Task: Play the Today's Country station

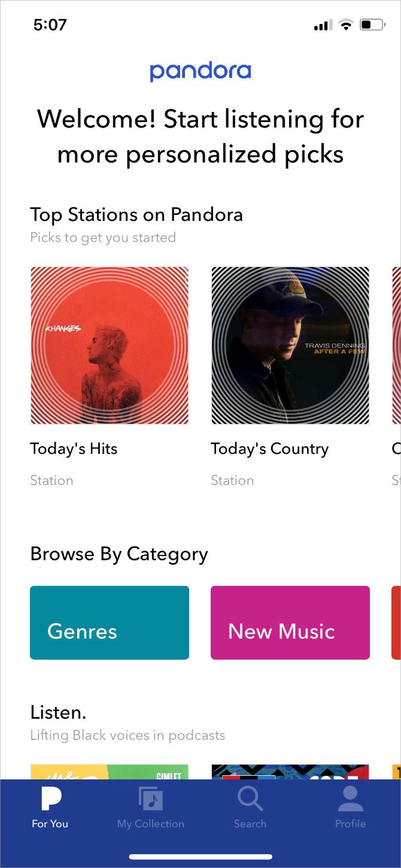Action: click(290, 344)
